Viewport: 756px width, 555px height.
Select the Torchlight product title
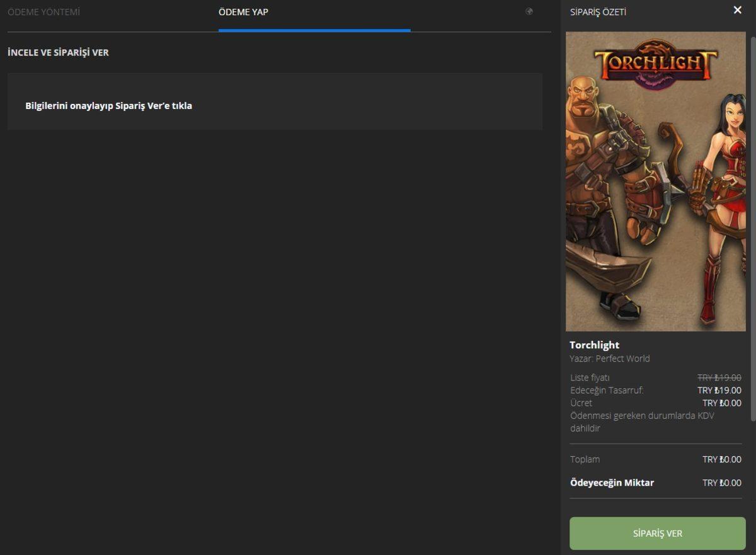click(593, 345)
